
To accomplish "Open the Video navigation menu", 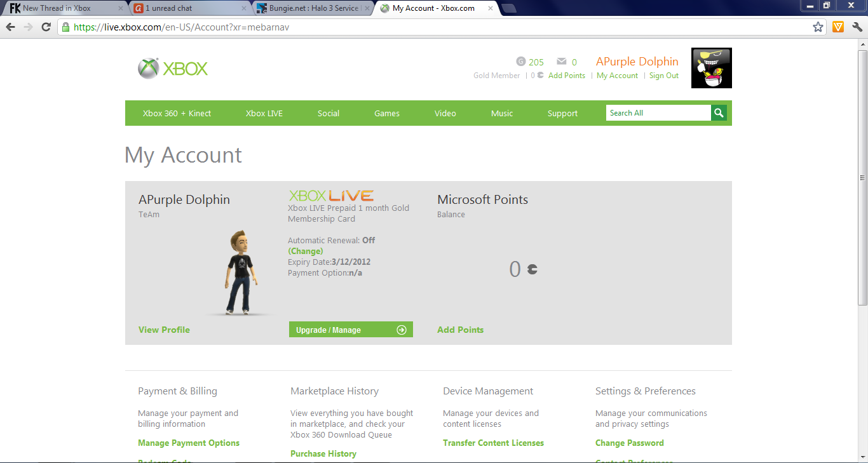I will pos(445,113).
